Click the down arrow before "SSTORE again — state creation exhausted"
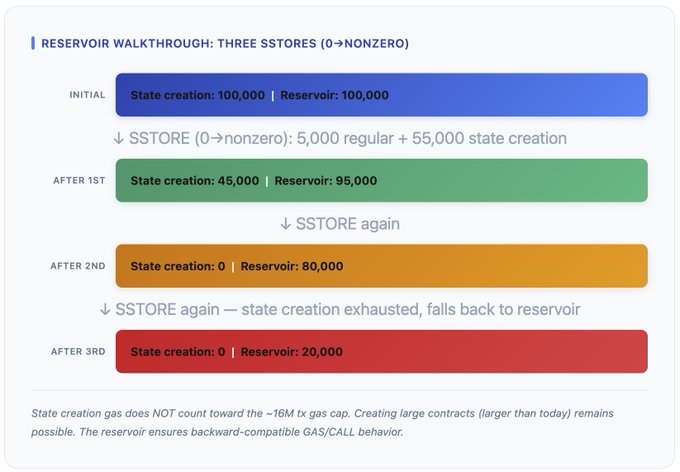This screenshot has height=472, width=680. point(105,309)
